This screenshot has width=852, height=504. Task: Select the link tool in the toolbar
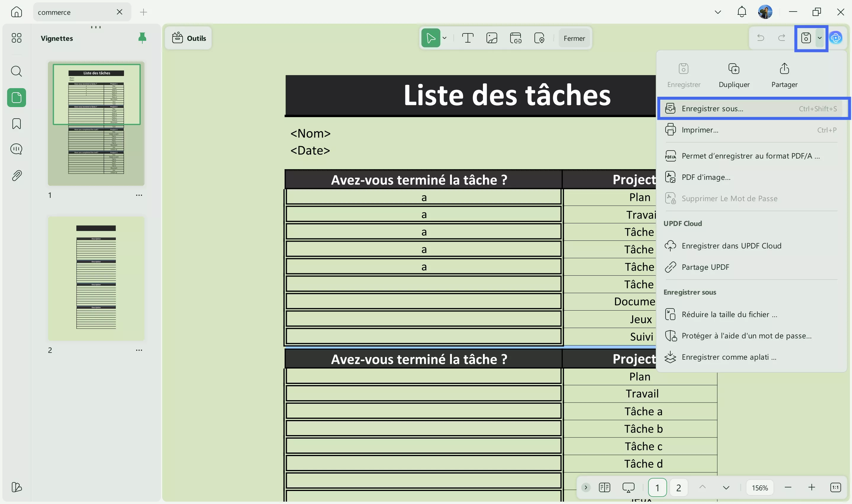[516, 38]
